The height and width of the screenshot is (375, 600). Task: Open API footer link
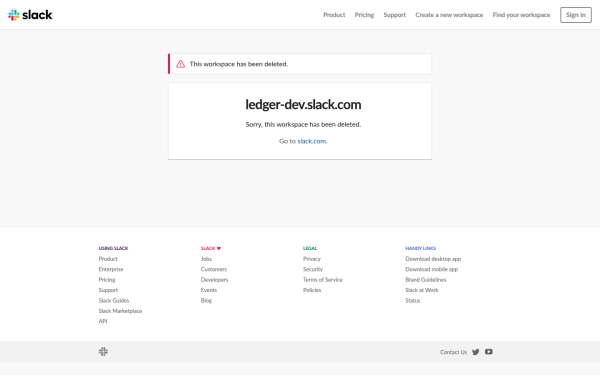103,321
